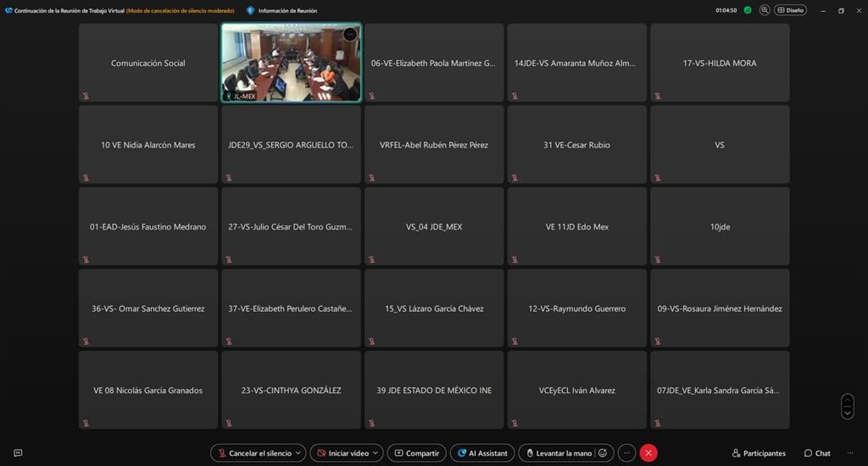Open closed captions icon at bottom left
The image size is (868, 466).
point(18,452)
